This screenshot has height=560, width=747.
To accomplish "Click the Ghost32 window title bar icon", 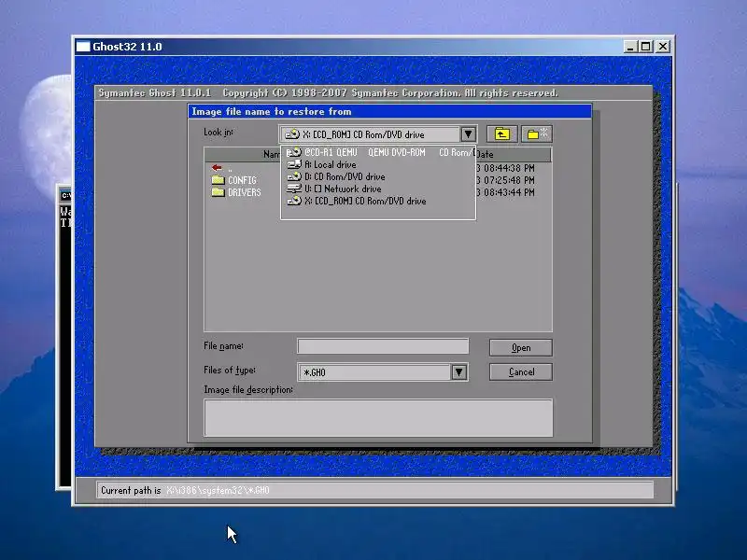I will pos(83,47).
